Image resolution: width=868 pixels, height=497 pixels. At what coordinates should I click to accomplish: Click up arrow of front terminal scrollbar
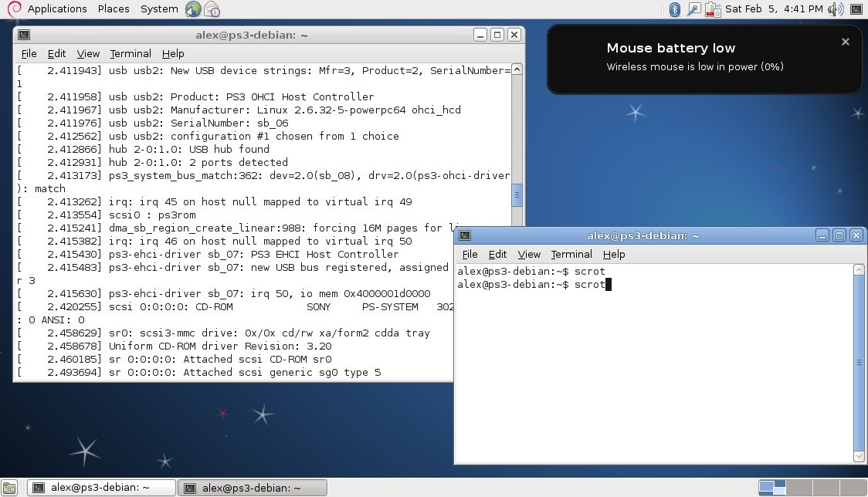point(860,270)
